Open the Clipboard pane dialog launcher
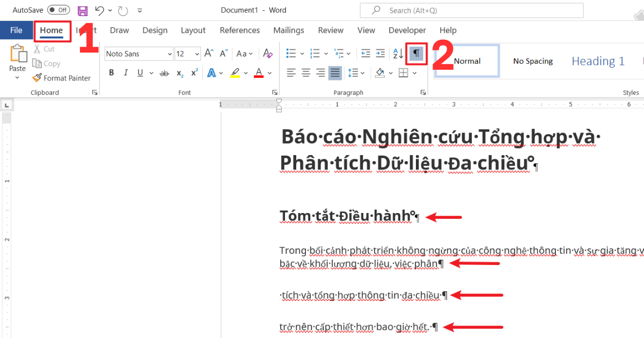Screen dimensions: 644x338 [95, 93]
